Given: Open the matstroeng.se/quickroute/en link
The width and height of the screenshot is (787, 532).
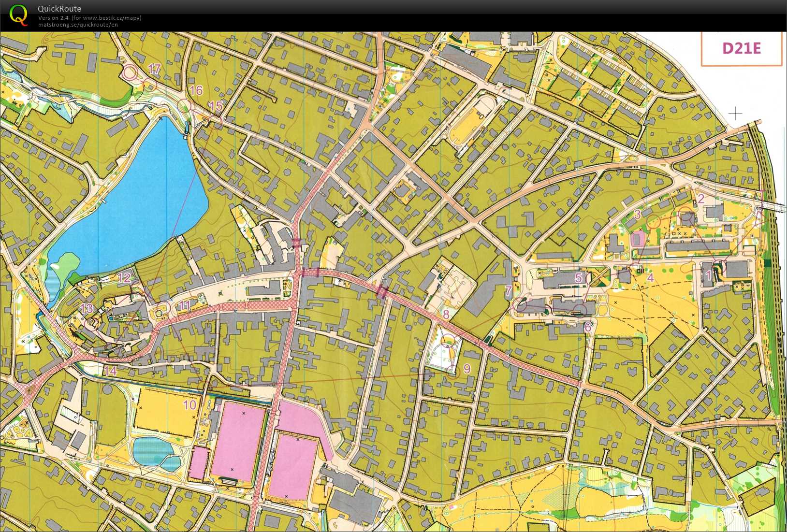Looking at the screenshot, I should click(x=78, y=25).
